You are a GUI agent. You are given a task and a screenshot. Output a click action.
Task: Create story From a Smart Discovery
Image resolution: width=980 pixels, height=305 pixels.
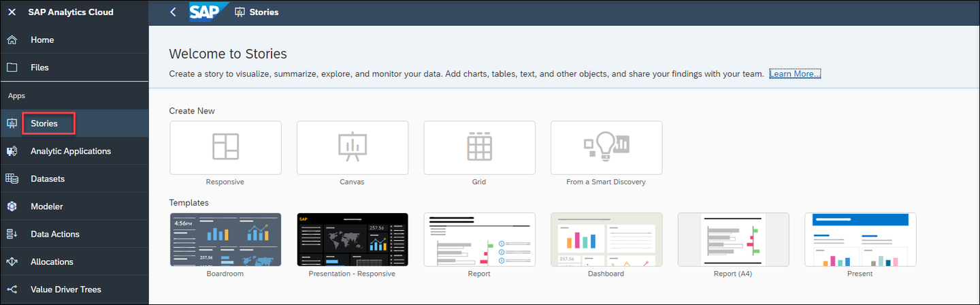coord(606,148)
